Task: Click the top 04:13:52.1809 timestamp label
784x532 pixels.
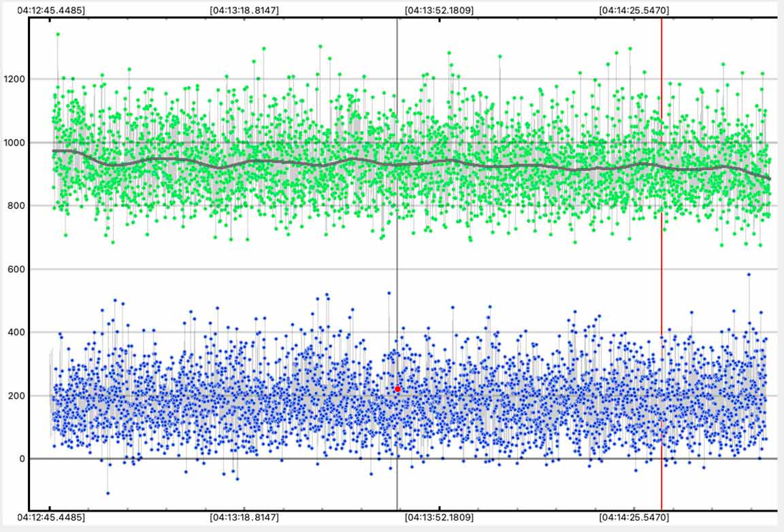Action: [x=439, y=11]
